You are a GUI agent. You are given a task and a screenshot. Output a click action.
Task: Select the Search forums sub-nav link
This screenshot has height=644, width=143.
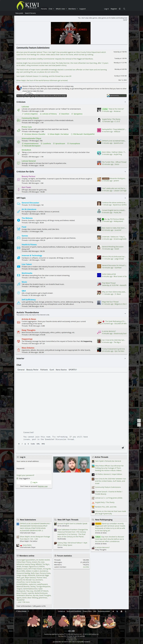pos(30,13)
